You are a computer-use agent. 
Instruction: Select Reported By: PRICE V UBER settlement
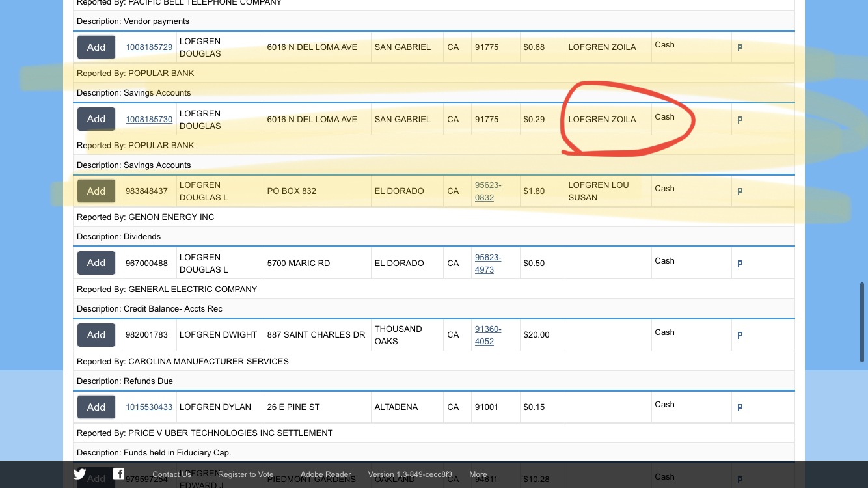[205, 433]
